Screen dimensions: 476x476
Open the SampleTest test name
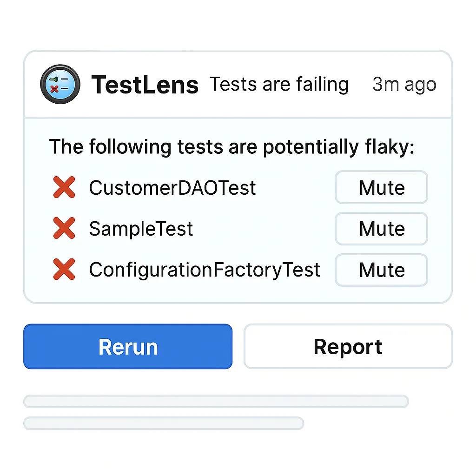tap(141, 229)
